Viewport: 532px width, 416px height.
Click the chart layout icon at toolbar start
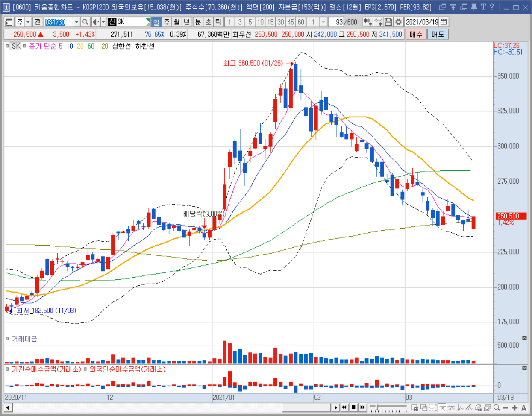pyautogui.click(x=9, y=22)
